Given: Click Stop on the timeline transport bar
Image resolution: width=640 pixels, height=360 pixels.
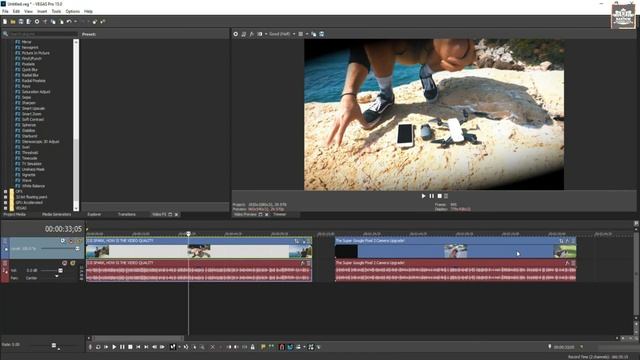Looking at the screenshot, I should (x=130, y=347).
